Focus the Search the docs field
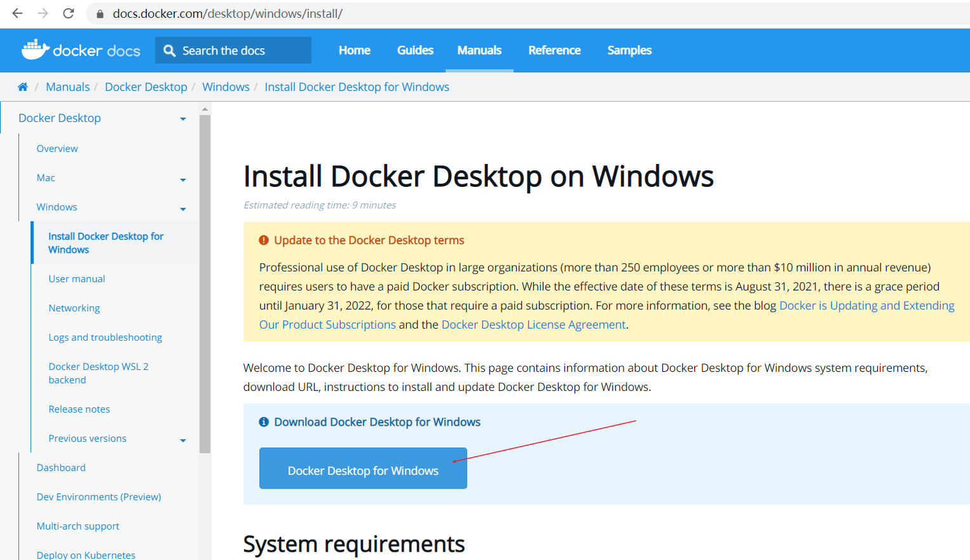970x560 pixels. coord(233,50)
